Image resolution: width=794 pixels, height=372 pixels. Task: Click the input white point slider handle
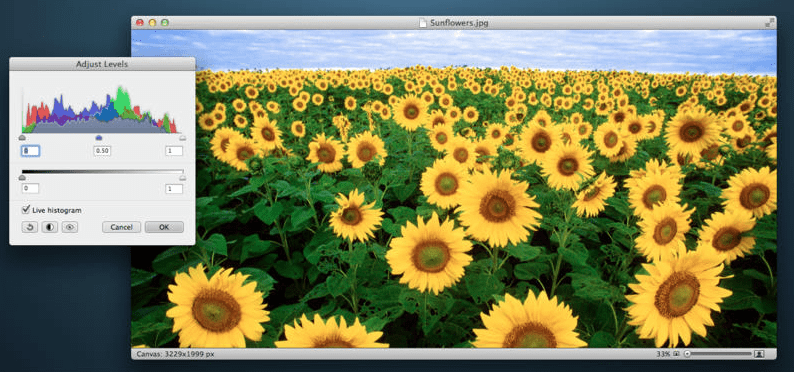click(x=182, y=137)
